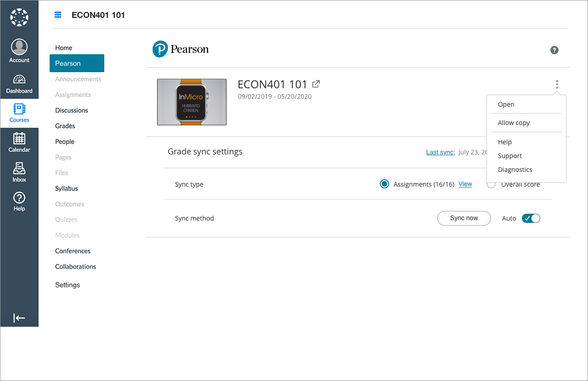Open Syllabus in the course menu
Screen dimensions: 588x381
67,188
